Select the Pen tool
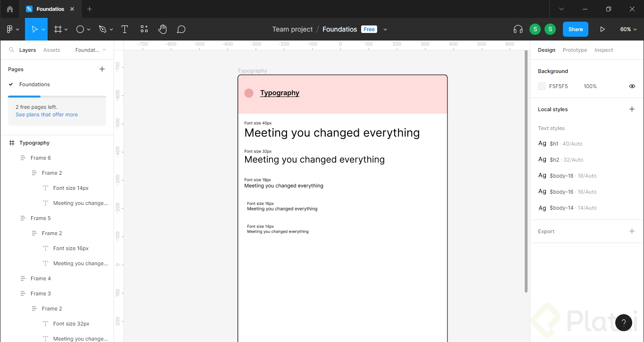 (103, 29)
